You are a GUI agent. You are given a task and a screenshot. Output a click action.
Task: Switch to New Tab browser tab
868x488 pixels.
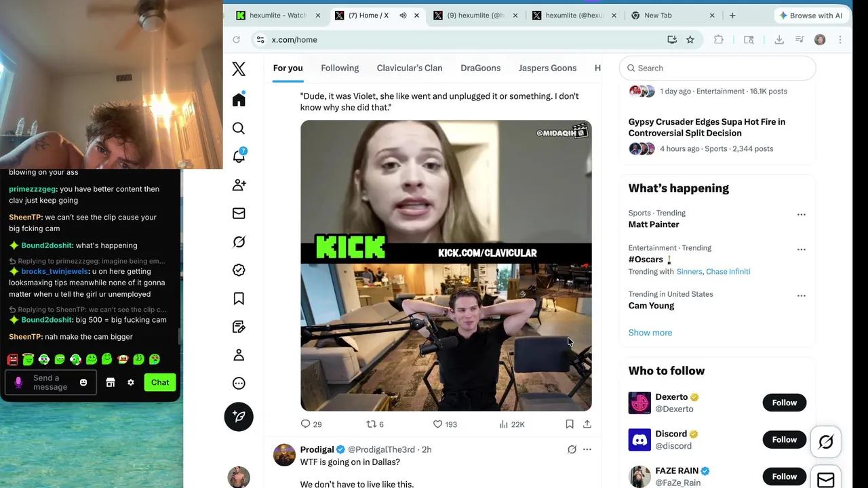[673, 15]
